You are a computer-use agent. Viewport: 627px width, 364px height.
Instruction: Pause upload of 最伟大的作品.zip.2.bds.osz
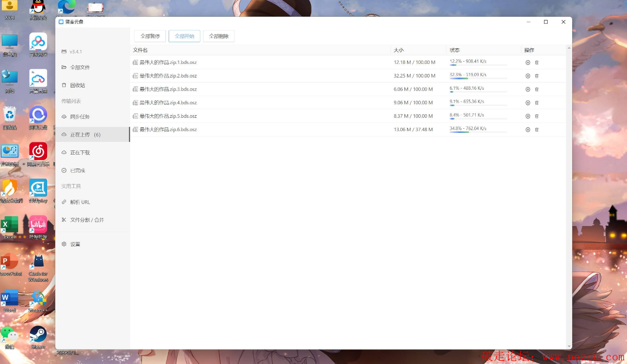pos(528,76)
